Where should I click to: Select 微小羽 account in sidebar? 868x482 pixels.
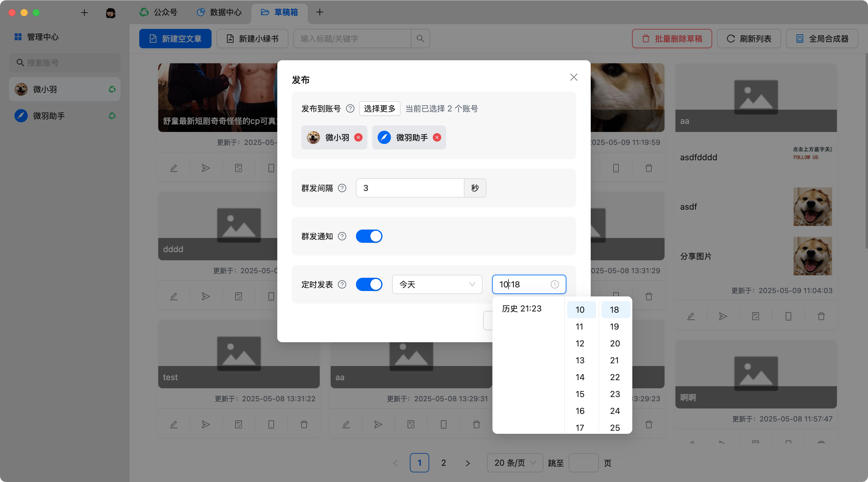point(65,89)
